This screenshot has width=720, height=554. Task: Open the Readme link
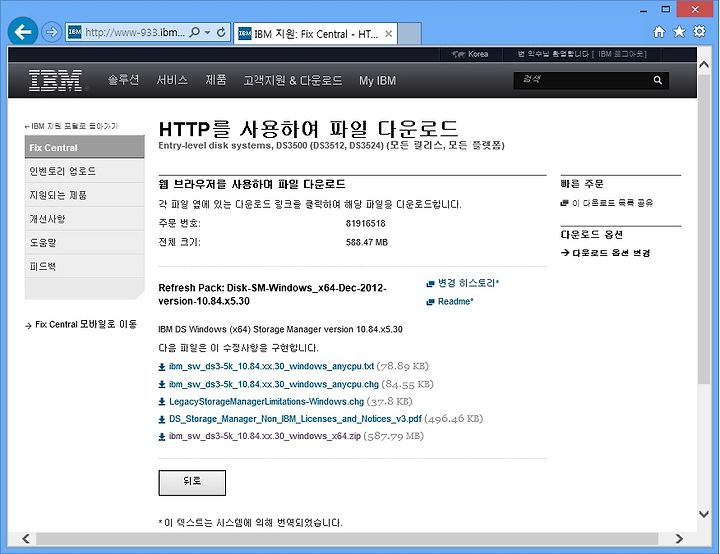456,301
